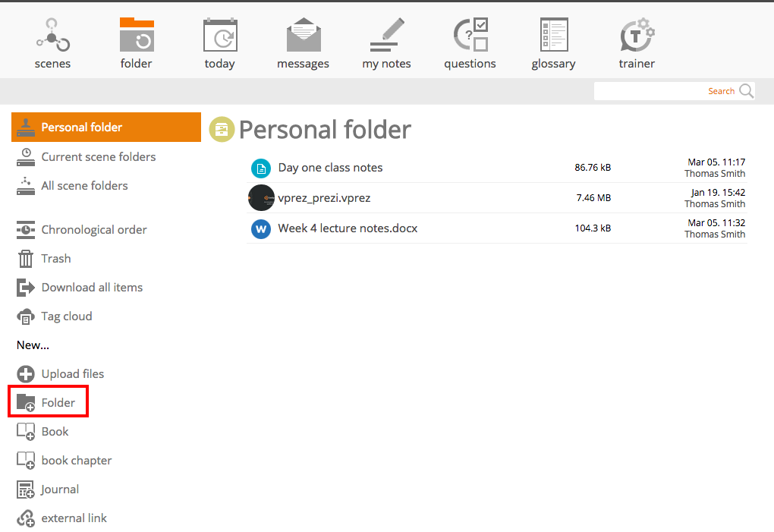Viewport: 774px width, 532px height.
Task: Click the magnifying glass search icon
Action: click(747, 91)
